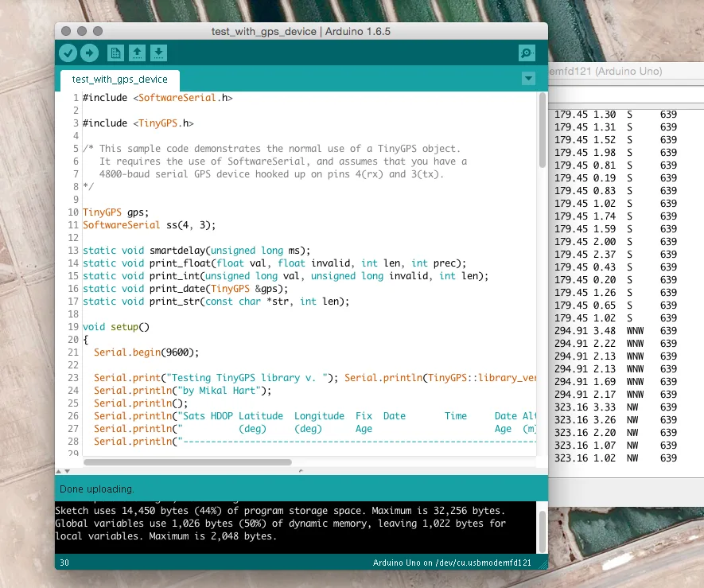704x588 pixels.
Task: Open the Serial Monitor magnifier icon
Action: [x=526, y=53]
